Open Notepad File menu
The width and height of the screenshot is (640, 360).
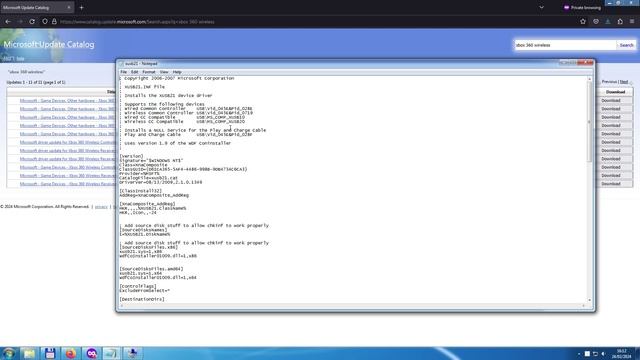tap(123, 72)
